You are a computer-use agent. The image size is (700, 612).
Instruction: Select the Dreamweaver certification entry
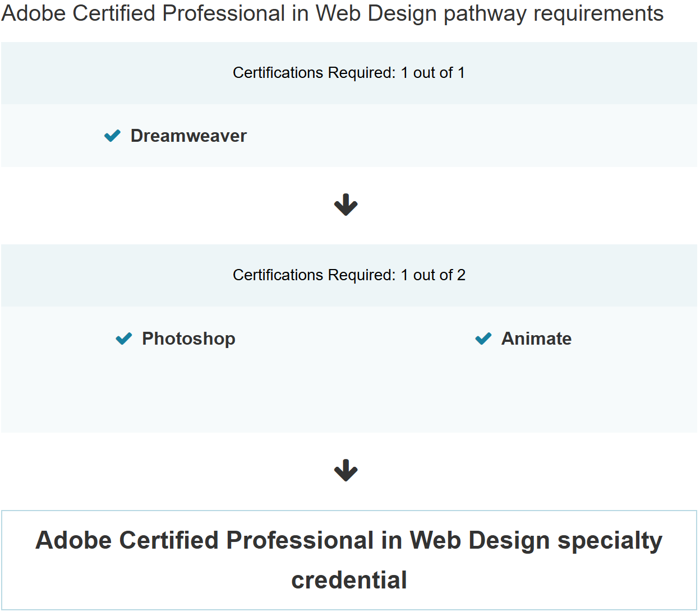point(188,136)
